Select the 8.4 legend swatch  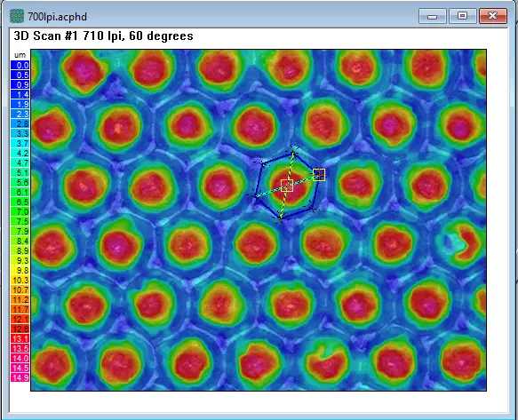click(20, 241)
